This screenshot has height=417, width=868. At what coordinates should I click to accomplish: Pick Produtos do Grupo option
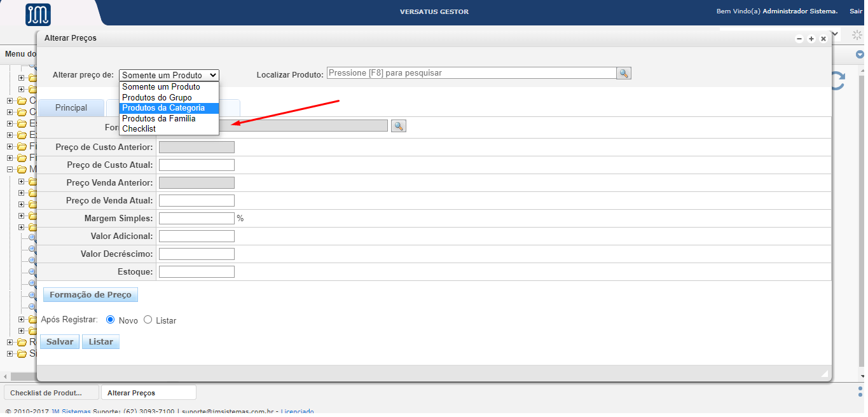point(157,97)
